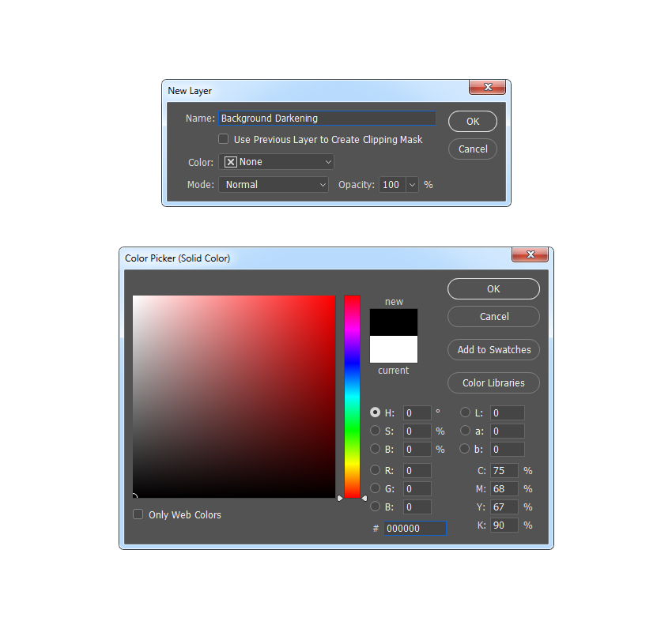Viewport: 672px width, 629px height.
Task: Click the hex color code field
Action: 414,529
